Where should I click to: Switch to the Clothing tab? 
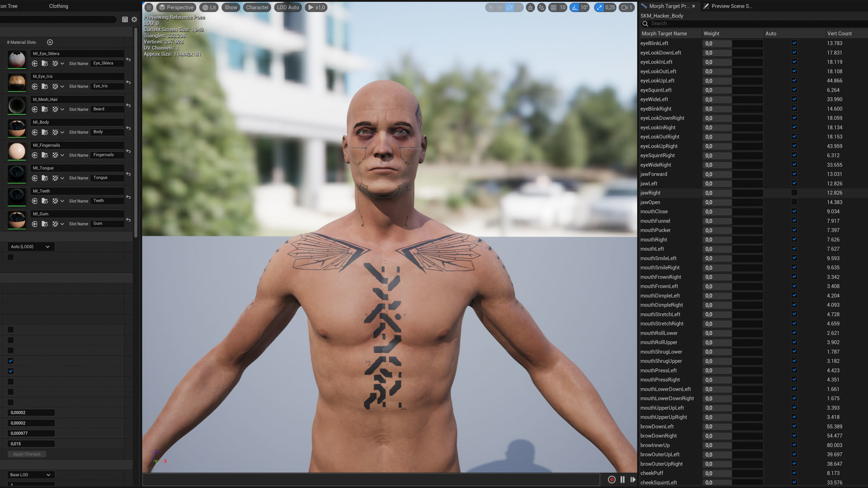click(x=59, y=6)
